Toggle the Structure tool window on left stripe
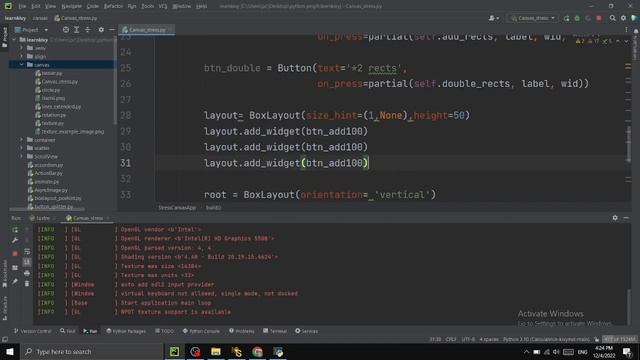The width and height of the screenshot is (640, 360). [x=5, y=309]
